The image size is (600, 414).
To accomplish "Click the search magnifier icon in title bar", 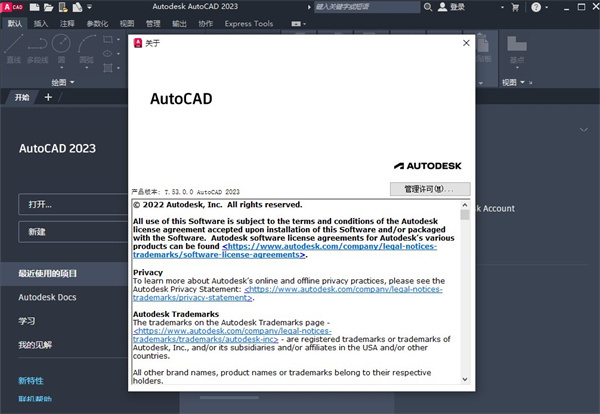I will (428, 7).
